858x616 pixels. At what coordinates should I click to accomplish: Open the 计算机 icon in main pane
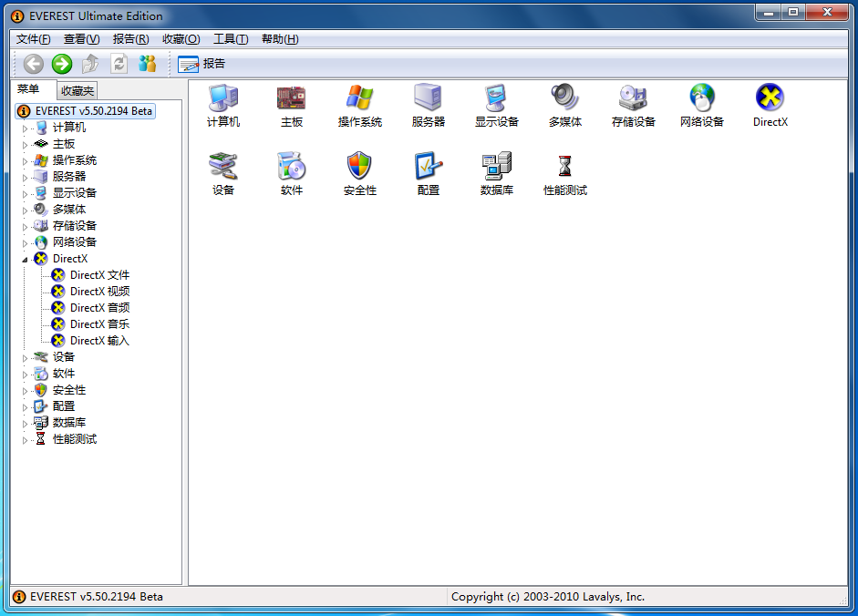[x=222, y=98]
